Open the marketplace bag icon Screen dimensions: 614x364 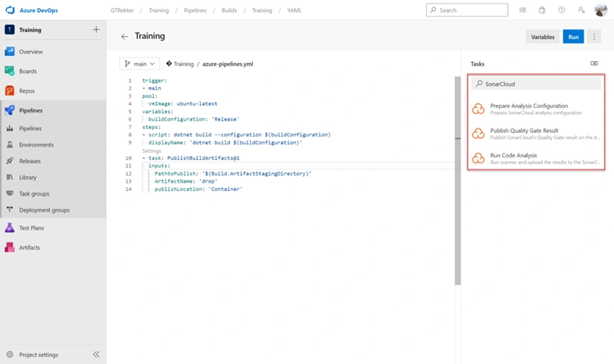[542, 10]
